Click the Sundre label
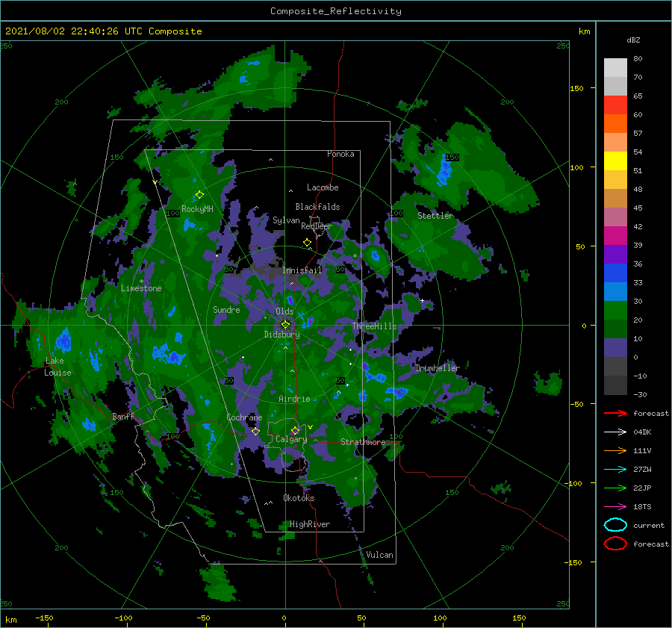Image resolution: width=672 pixels, height=628 pixels. tap(226, 309)
